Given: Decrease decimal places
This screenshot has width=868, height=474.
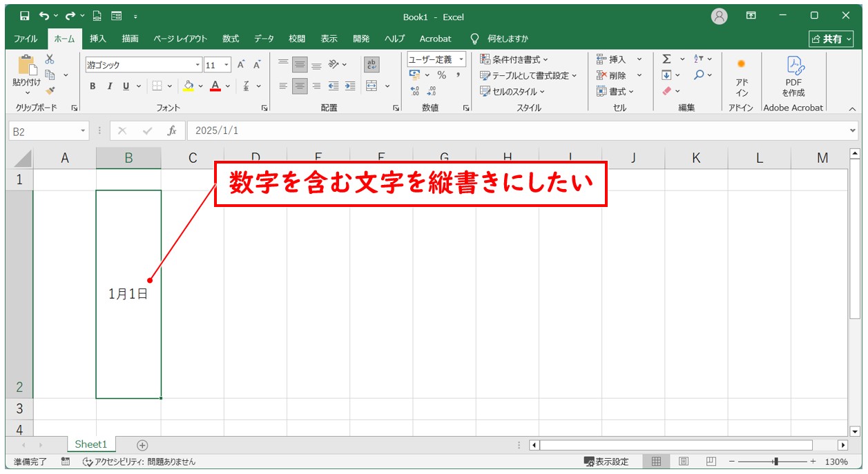Looking at the screenshot, I should pyautogui.click(x=432, y=90).
